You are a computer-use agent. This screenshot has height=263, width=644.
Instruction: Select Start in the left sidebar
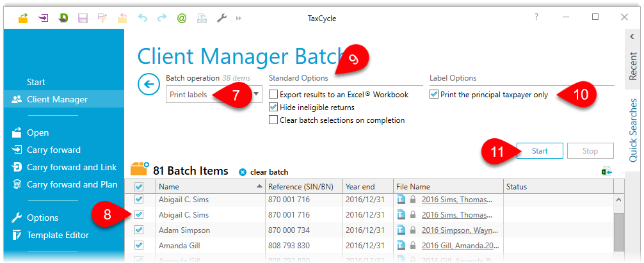click(x=36, y=82)
